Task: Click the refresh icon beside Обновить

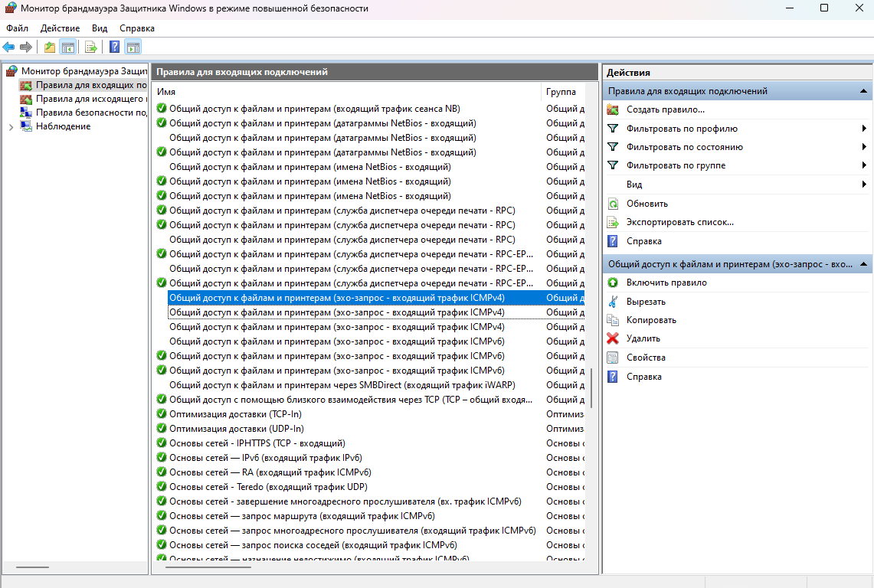Action: (613, 204)
